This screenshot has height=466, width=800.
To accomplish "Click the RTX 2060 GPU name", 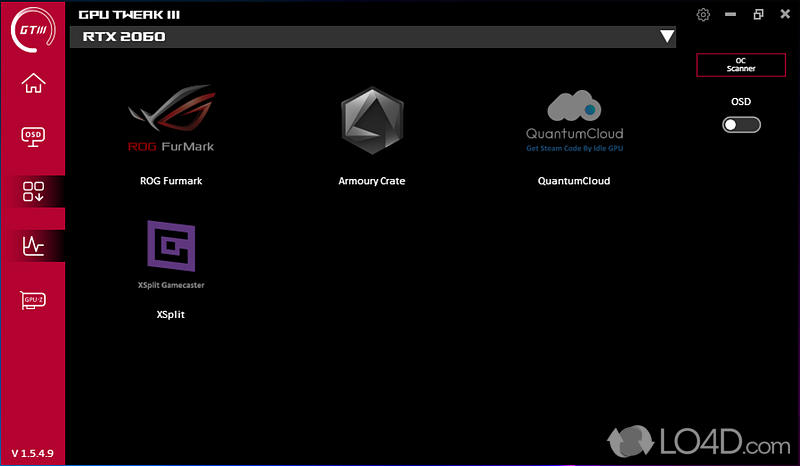I will click(x=124, y=37).
